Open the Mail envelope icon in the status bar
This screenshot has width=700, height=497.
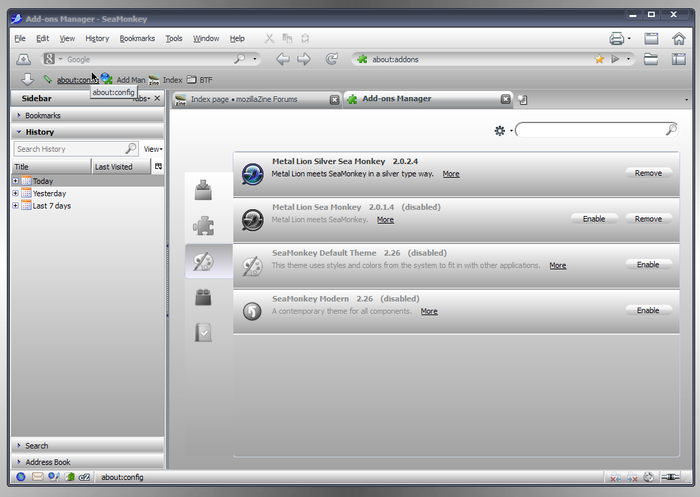point(38,477)
